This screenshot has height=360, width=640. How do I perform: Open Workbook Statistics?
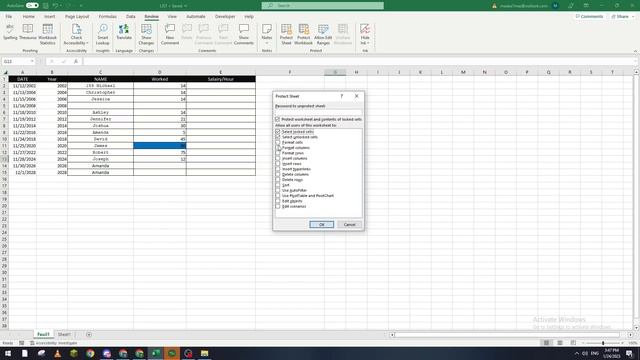coord(47,34)
